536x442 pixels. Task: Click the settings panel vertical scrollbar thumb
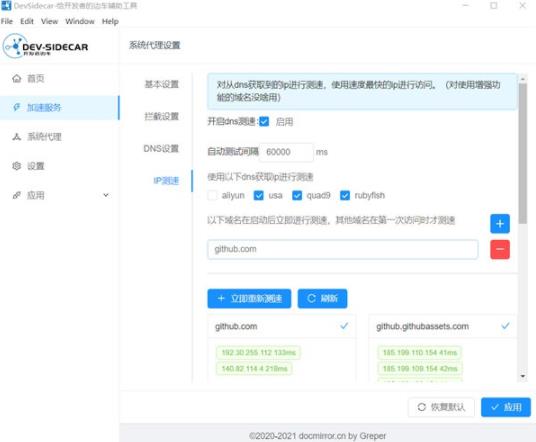(522, 154)
